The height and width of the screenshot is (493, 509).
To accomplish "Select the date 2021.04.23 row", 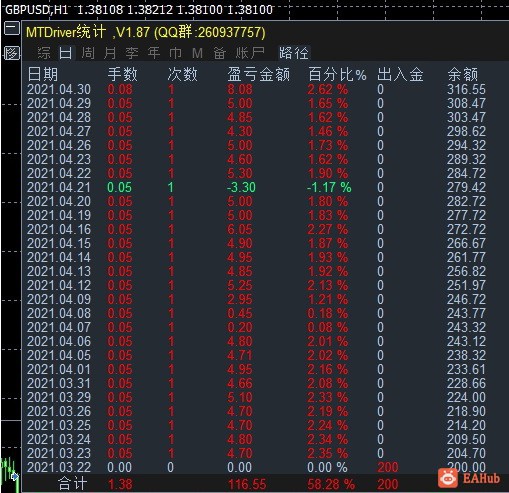I will tap(59, 160).
